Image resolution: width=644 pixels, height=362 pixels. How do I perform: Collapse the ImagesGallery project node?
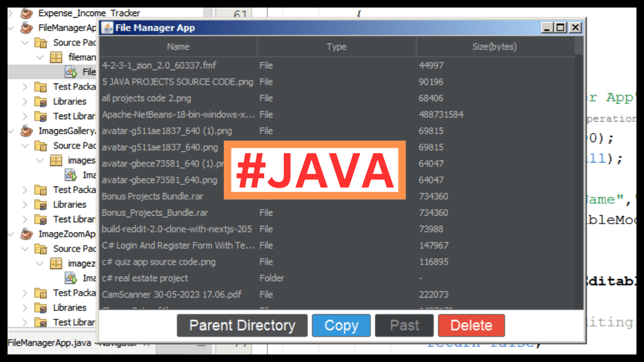pos(11,131)
